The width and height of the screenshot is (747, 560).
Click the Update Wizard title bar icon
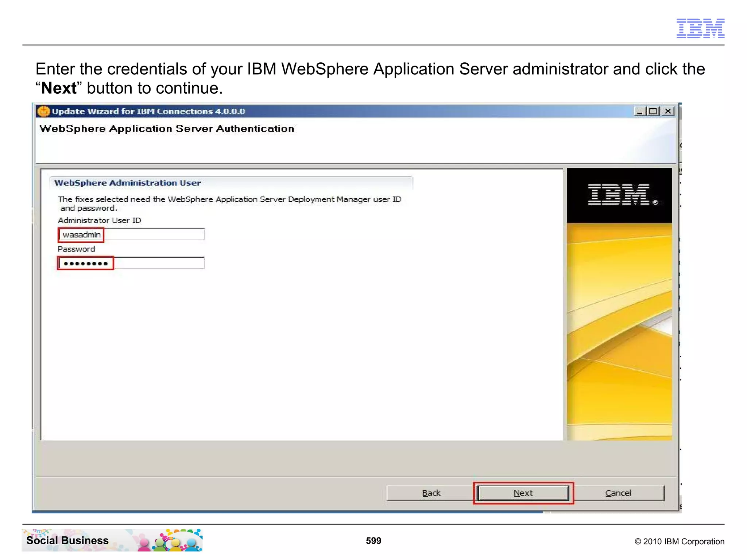[x=44, y=111]
